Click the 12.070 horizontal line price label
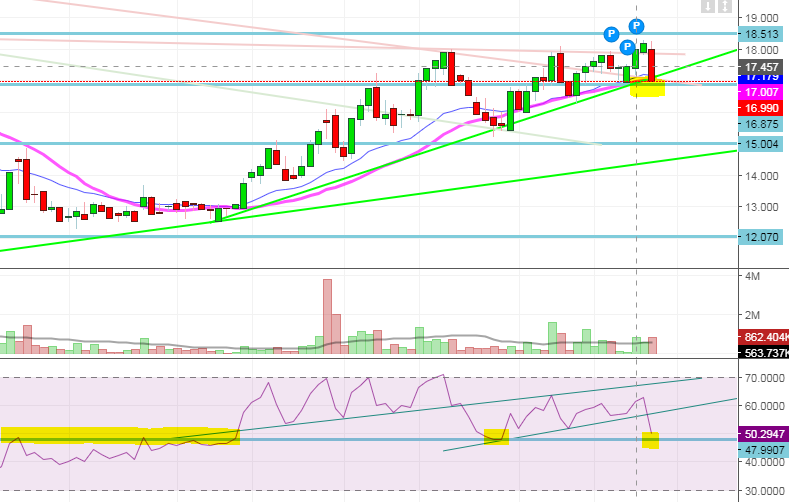Screen dimensions: 789x502 click(761, 237)
